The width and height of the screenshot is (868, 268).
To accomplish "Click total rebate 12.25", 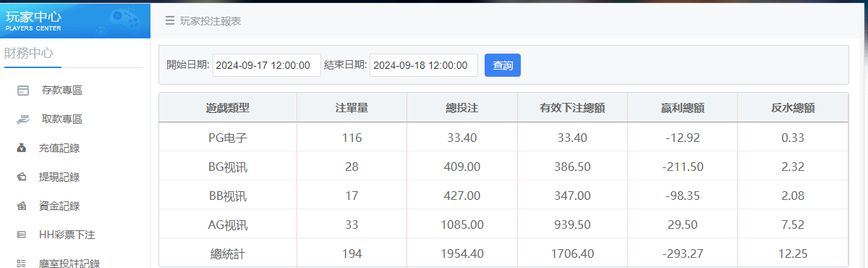I will point(793,254).
